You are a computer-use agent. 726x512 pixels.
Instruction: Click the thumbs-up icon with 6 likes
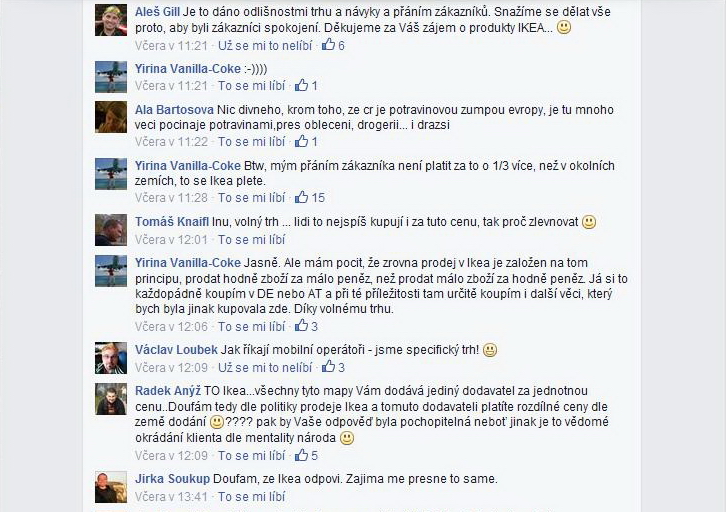(x=328, y=44)
